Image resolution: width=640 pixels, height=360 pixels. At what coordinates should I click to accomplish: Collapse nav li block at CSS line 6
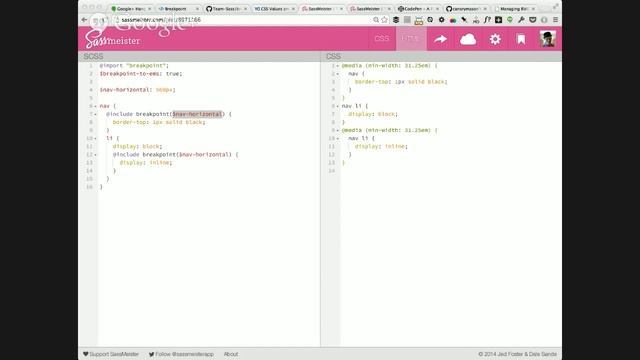[x=338, y=106]
